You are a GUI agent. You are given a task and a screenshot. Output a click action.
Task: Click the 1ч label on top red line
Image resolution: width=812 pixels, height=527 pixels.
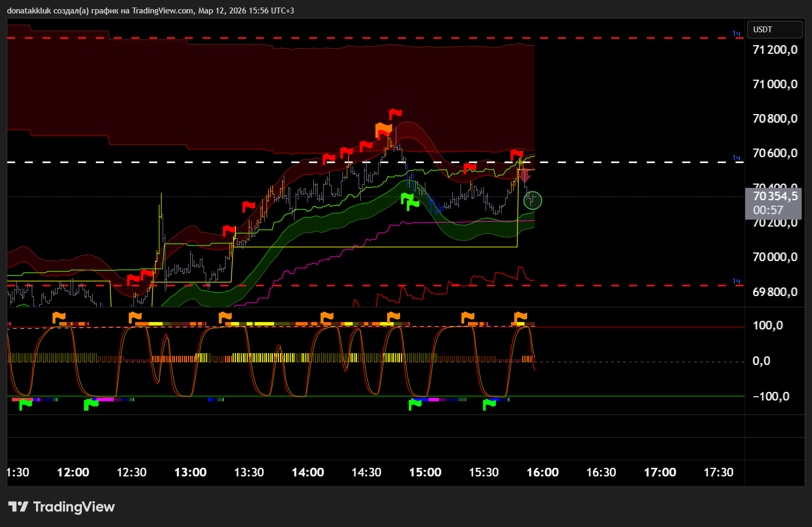(x=736, y=33)
